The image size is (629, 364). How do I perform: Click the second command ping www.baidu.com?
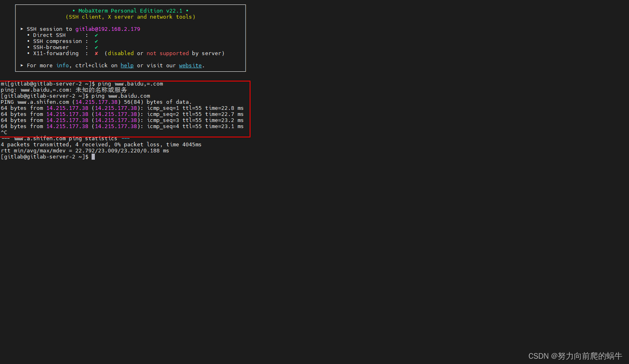coord(121,96)
